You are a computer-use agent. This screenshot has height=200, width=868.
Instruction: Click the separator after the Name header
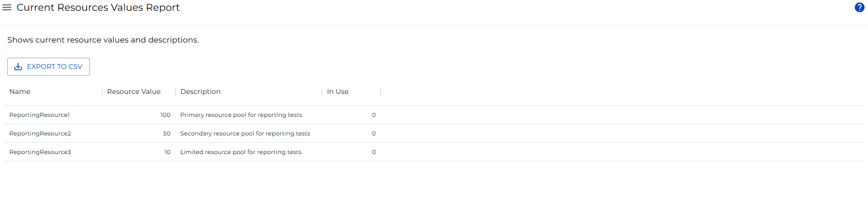102,92
